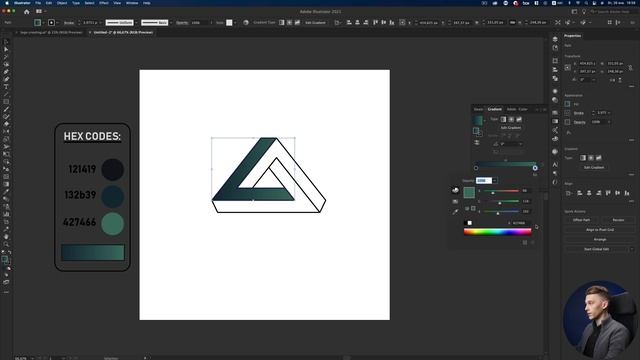The width and height of the screenshot is (640, 360).
Task: Open the stroke color dropdown in control bar
Action: coord(57,22)
